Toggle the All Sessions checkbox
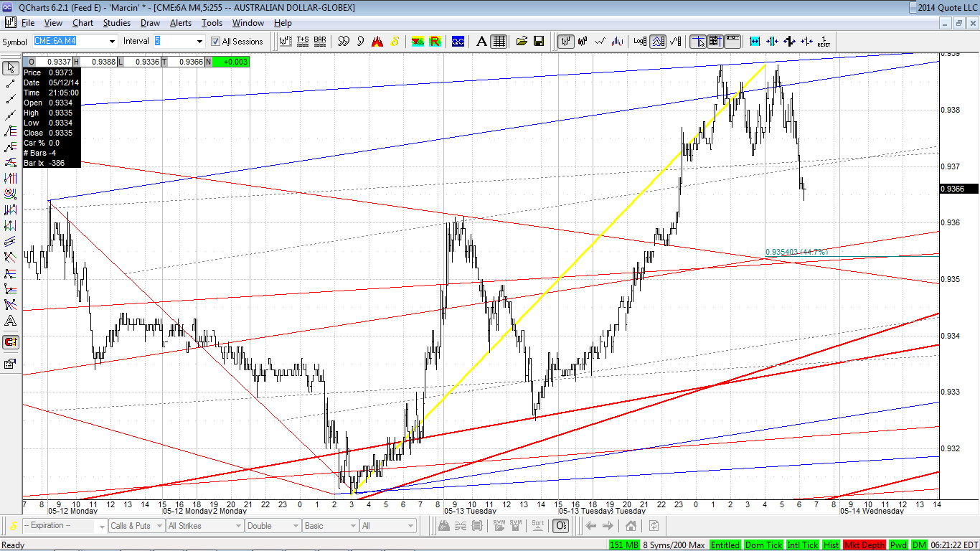This screenshot has height=551, width=980. 215,42
